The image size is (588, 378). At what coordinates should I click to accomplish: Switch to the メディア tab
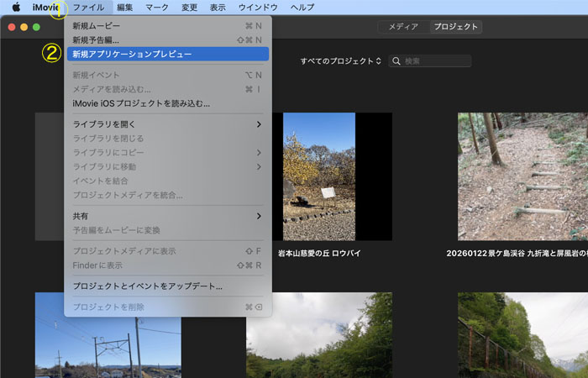403,27
